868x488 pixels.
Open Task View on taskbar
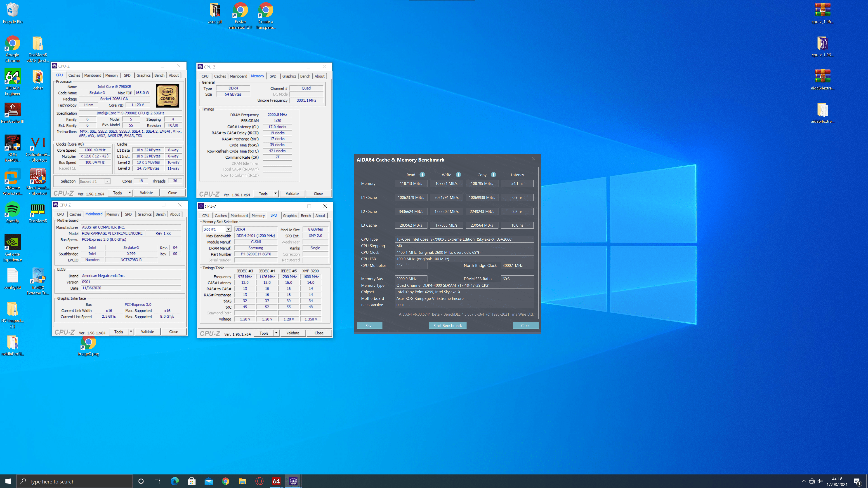pyautogui.click(x=157, y=481)
